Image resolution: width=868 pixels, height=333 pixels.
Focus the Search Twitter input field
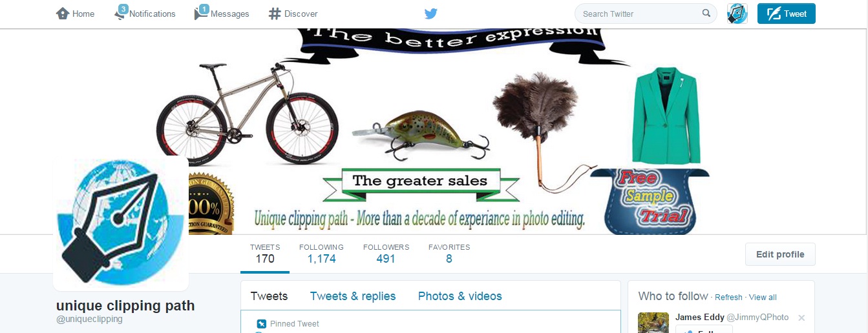click(640, 14)
